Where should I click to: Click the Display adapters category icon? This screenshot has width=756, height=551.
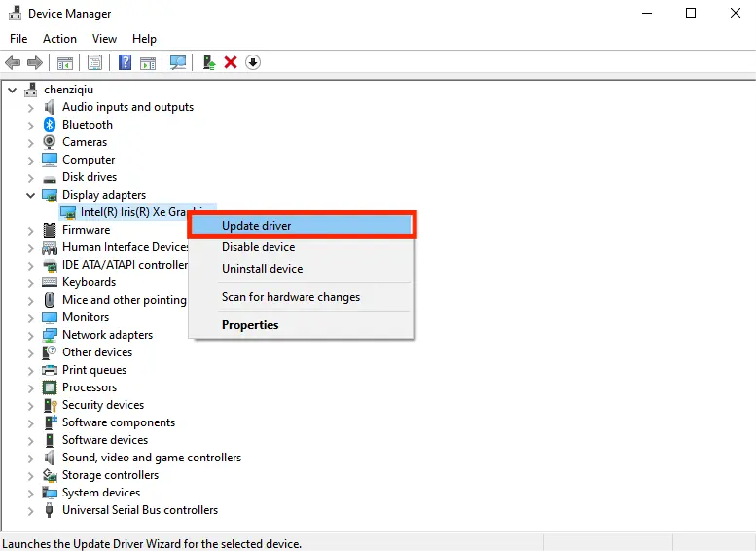tap(50, 195)
